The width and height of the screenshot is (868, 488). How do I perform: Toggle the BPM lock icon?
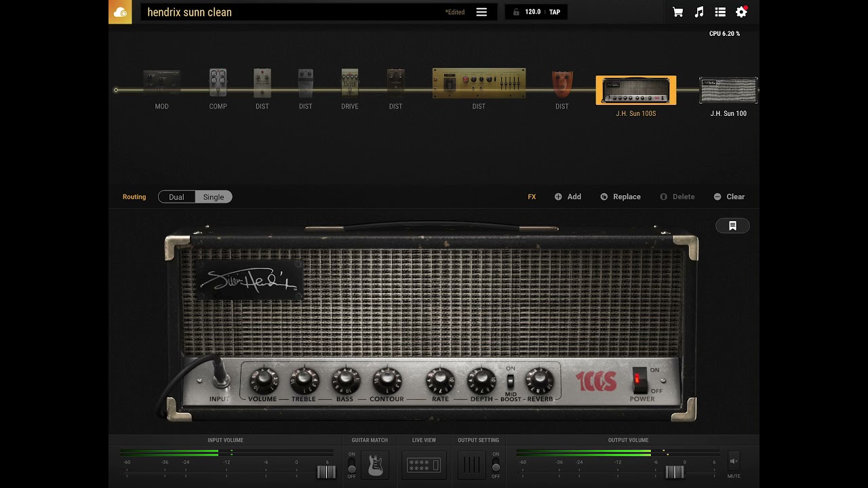[516, 12]
